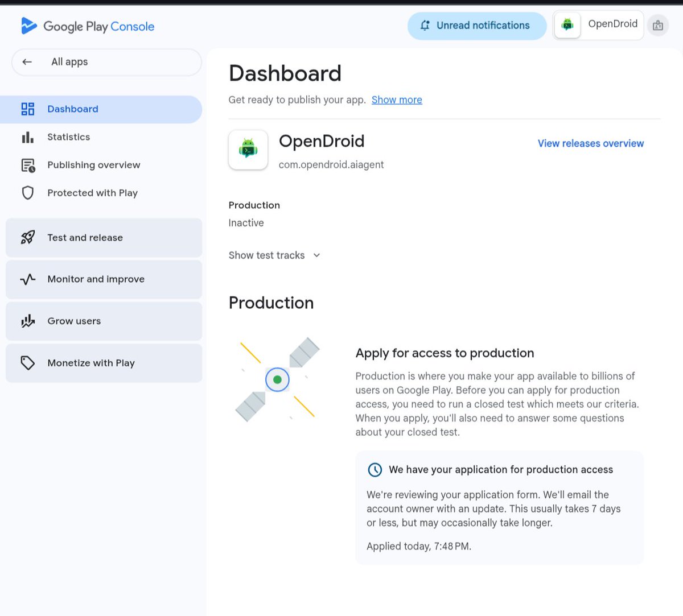Go back to All apps
The width and height of the screenshot is (683, 616).
pyautogui.click(x=106, y=62)
